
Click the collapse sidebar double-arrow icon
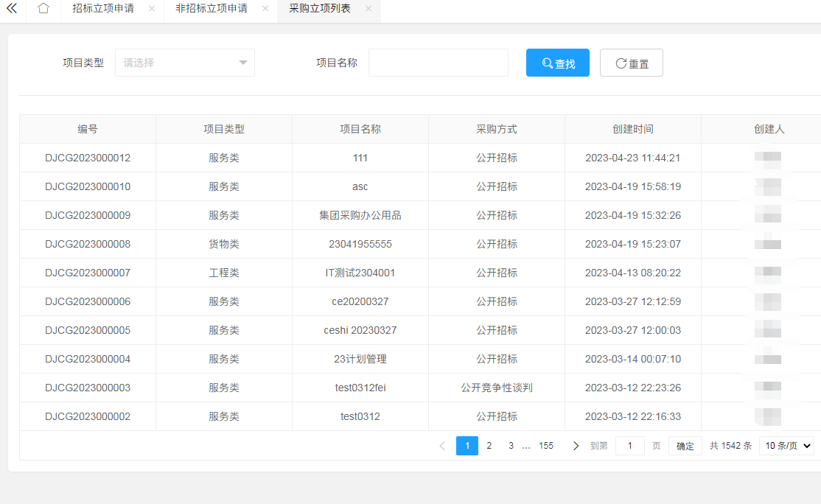click(x=11, y=10)
